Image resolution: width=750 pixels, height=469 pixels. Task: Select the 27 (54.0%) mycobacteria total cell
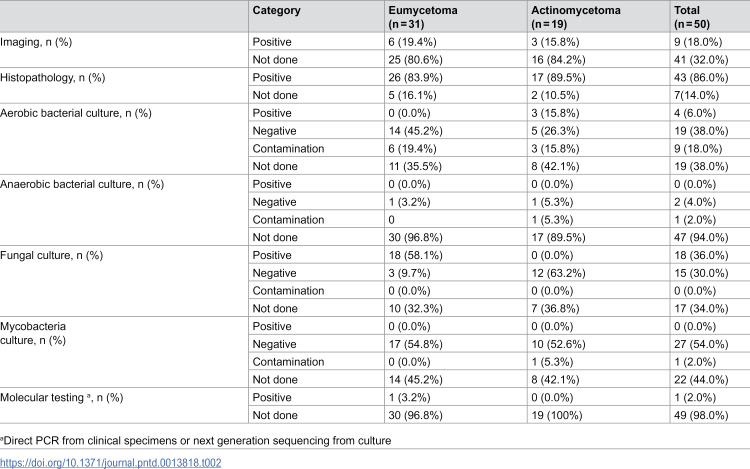pyautogui.click(x=701, y=344)
